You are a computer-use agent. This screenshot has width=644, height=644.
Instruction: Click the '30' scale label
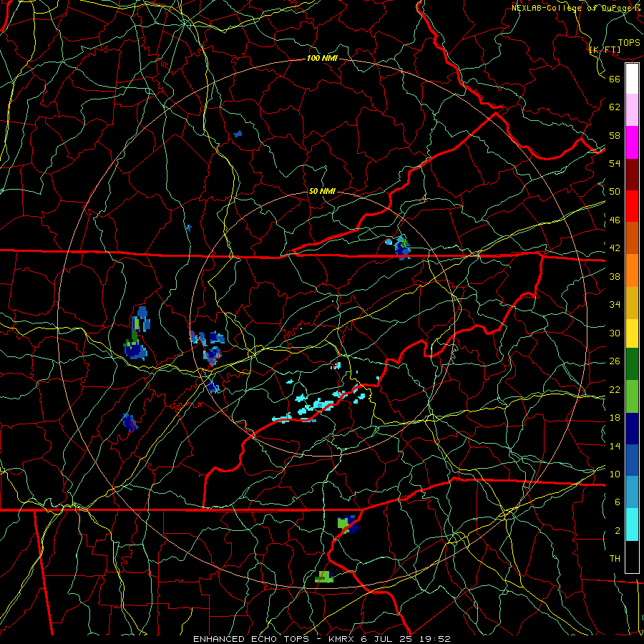point(615,333)
